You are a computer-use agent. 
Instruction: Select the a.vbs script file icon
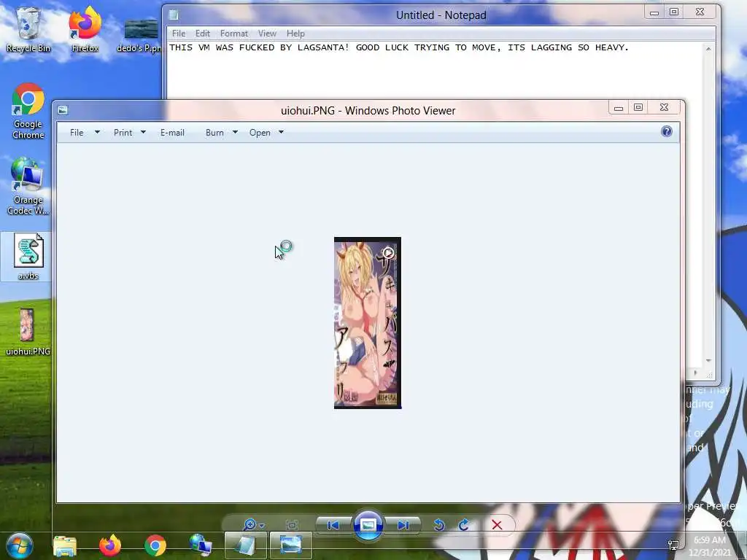[28, 256]
